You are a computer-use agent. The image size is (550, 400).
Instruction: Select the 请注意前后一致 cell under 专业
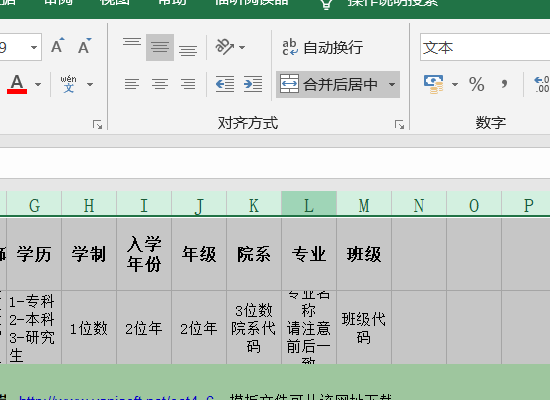[309, 328]
